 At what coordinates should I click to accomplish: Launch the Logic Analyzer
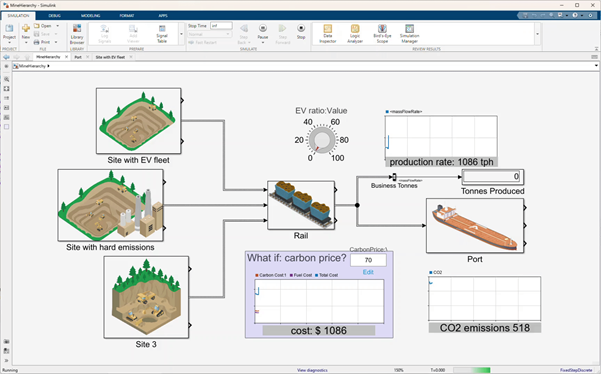click(355, 34)
